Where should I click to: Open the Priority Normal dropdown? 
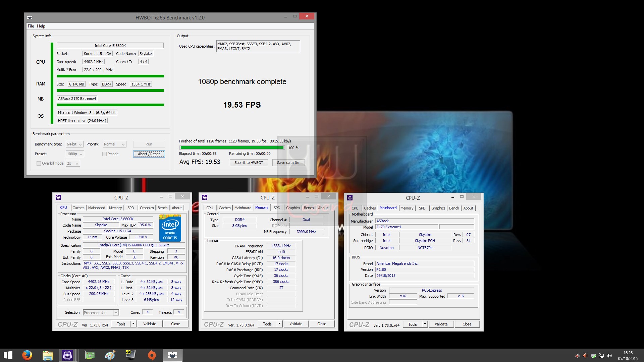(x=114, y=144)
